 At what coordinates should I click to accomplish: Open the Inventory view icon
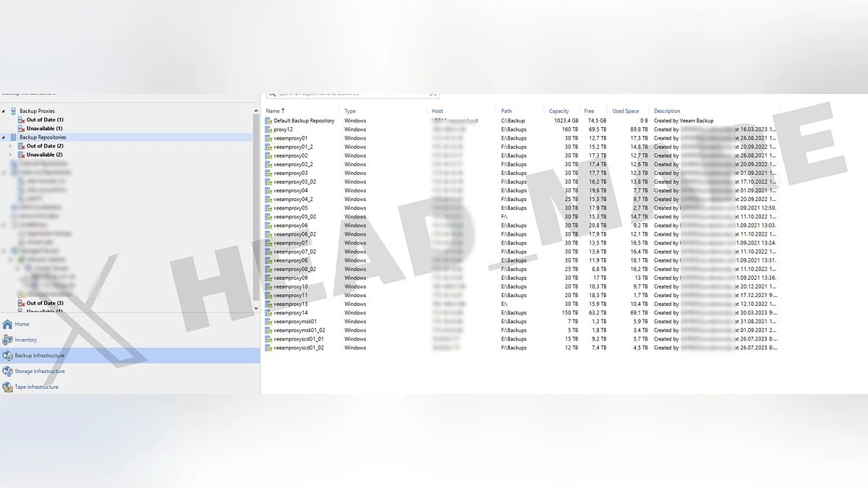click(x=7, y=340)
